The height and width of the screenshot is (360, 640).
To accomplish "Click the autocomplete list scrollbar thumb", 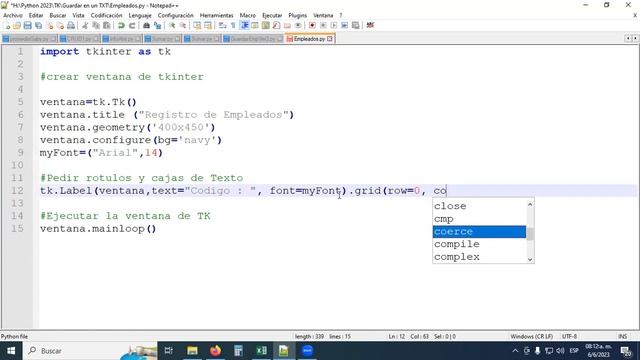I will tap(530, 234).
